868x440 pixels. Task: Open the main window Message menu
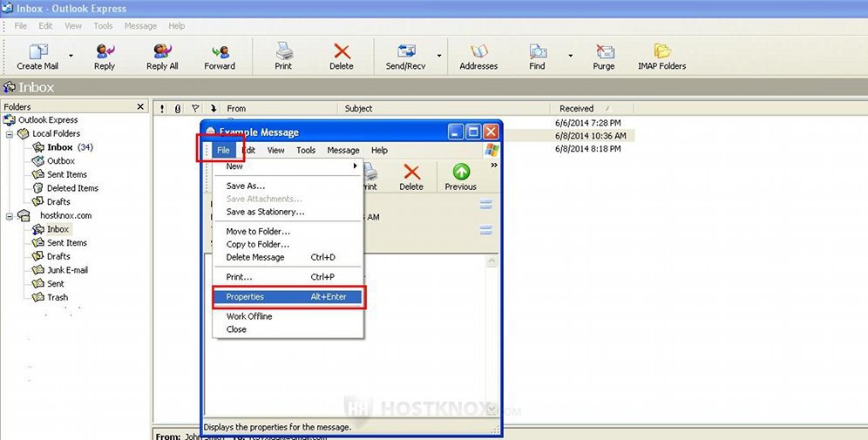(x=140, y=26)
